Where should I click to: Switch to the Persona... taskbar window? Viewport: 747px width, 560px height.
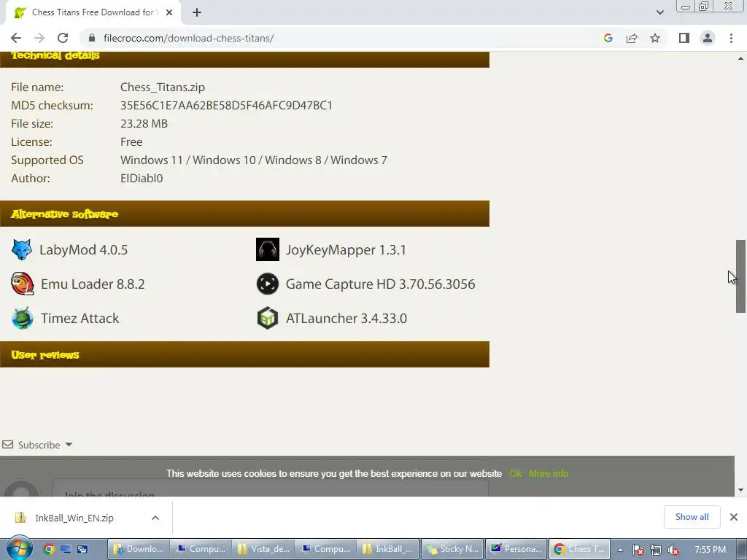(517, 549)
